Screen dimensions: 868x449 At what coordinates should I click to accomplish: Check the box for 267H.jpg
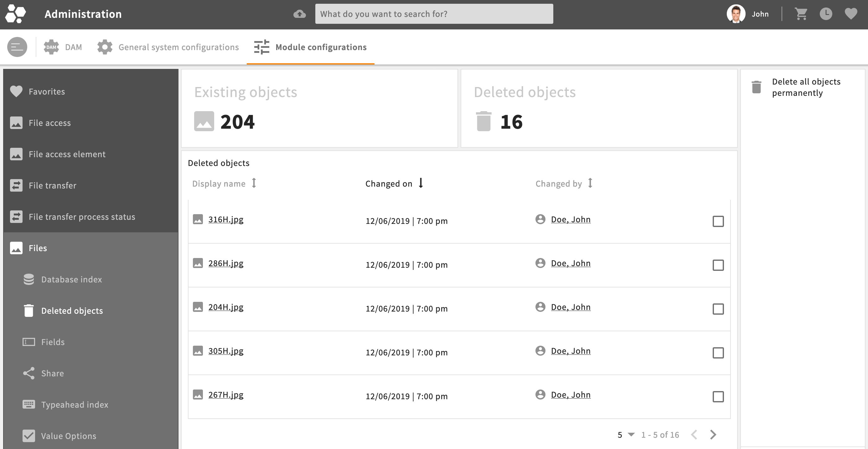pos(718,396)
